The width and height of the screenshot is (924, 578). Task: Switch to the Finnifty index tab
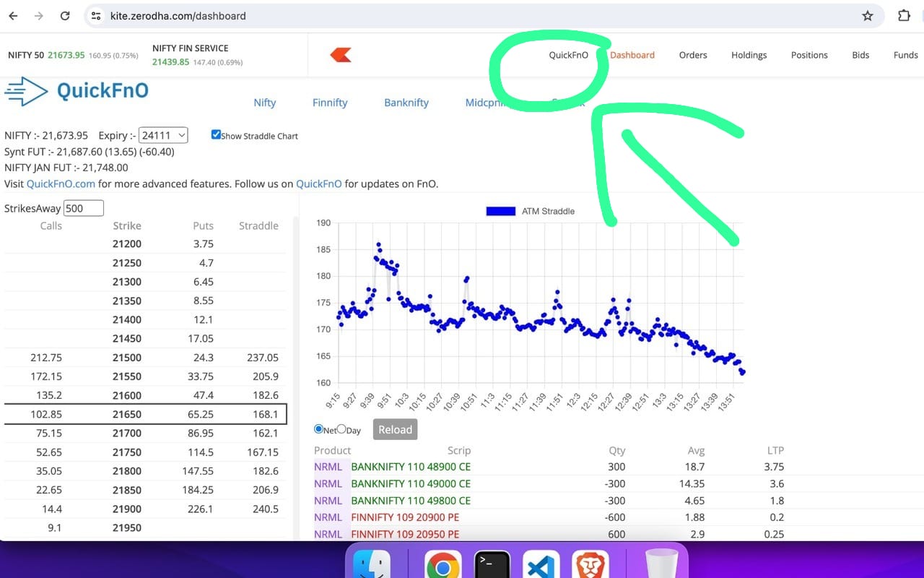pos(330,103)
